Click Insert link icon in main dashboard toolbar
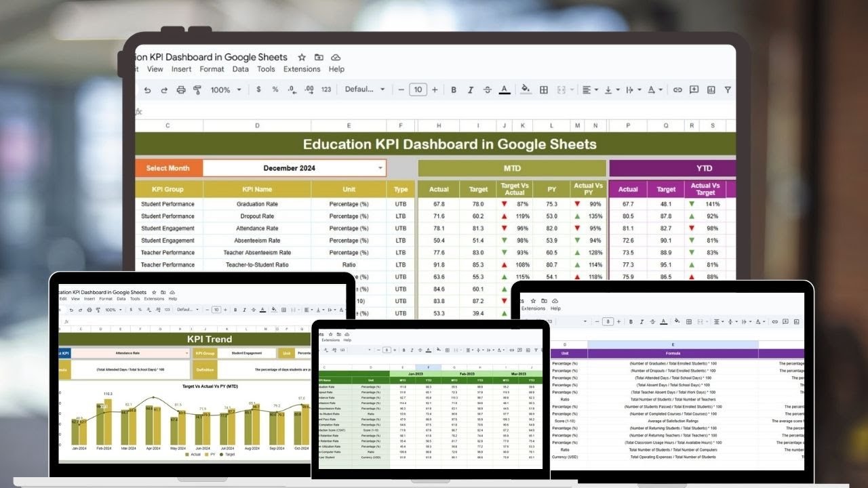 pyautogui.click(x=677, y=89)
